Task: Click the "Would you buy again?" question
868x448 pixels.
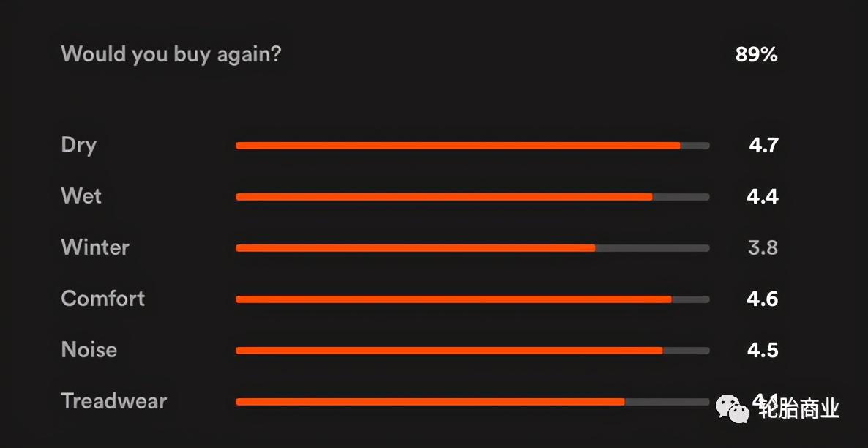Action: click(x=171, y=54)
